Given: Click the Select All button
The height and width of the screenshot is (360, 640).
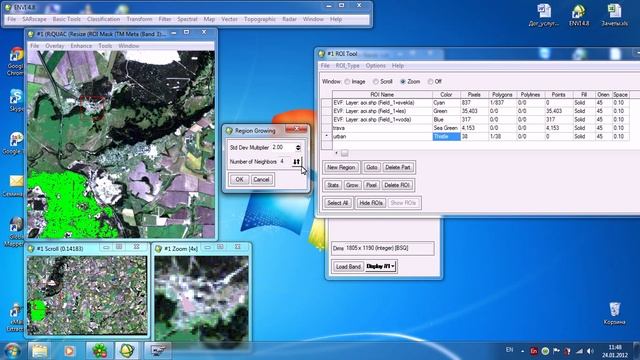Looking at the screenshot, I should point(338,203).
